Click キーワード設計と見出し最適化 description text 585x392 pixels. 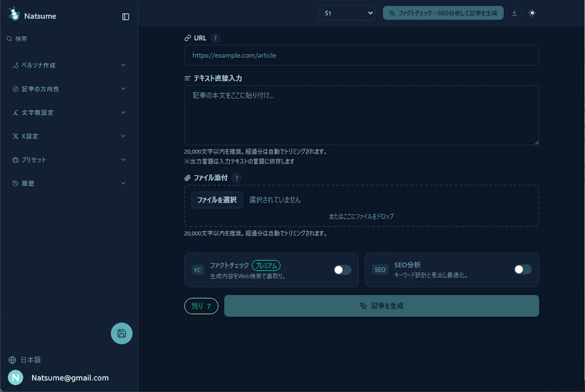(x=431, y=275)
